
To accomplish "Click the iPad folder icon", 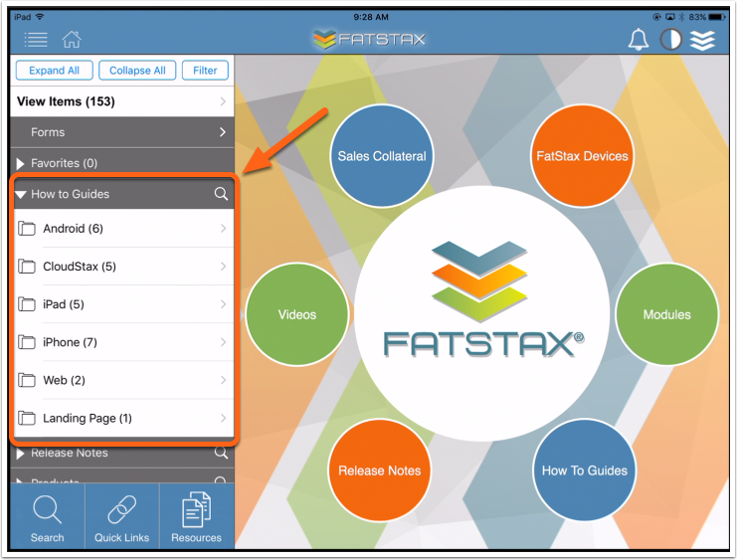I will 27,304.
